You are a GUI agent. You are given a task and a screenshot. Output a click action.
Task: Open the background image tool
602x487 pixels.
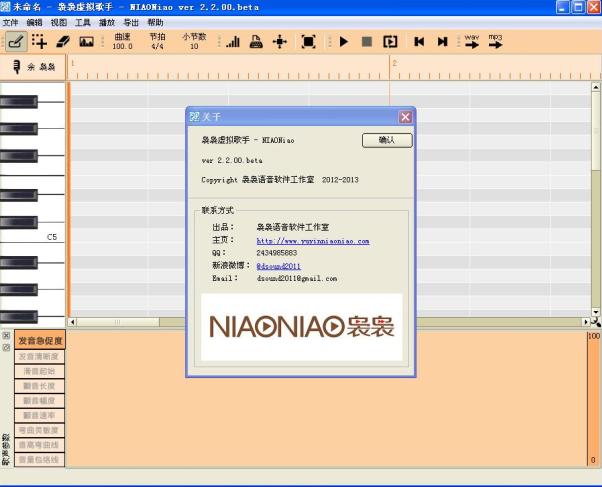[86, 41]
